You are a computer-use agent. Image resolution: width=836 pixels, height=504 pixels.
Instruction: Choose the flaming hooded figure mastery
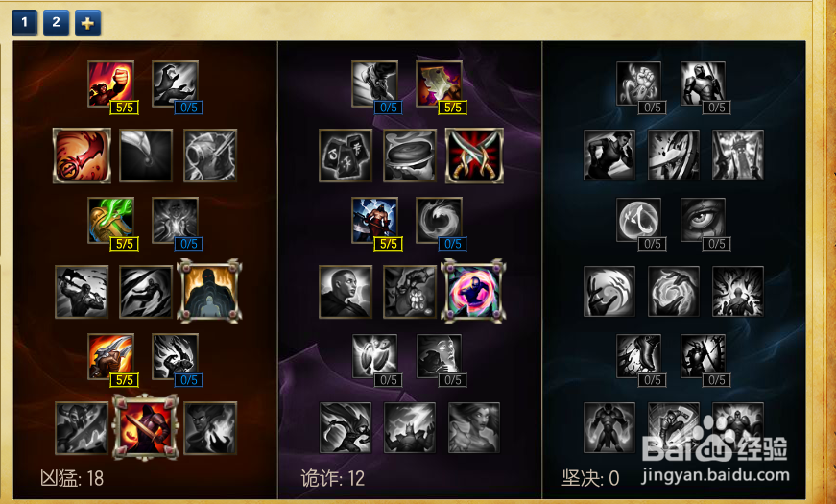[209, 291]
